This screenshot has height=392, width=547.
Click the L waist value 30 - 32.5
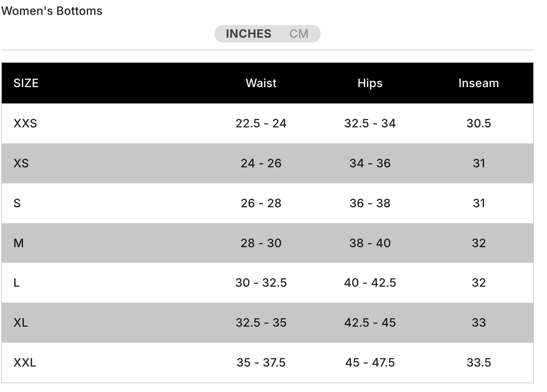pos(261,283)
